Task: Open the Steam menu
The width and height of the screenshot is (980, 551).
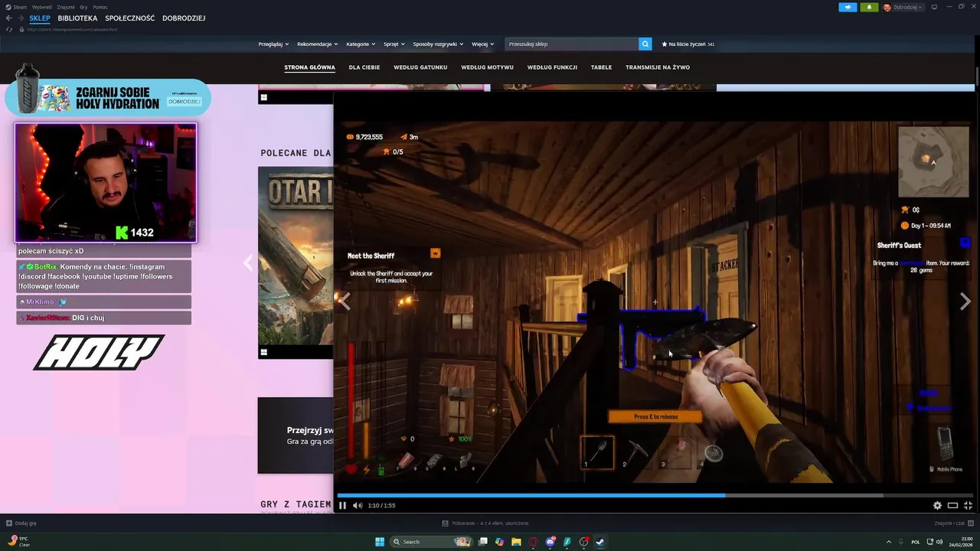Action: 20,7
